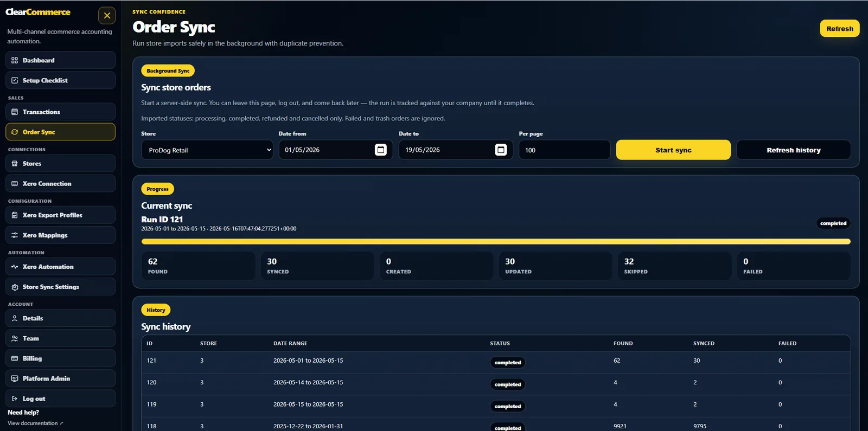Click the Stores shop icon

(x=15, y=163)
